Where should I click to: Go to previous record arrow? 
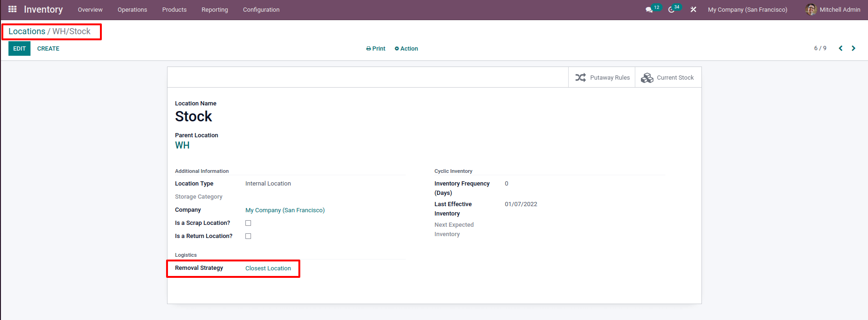840,48
